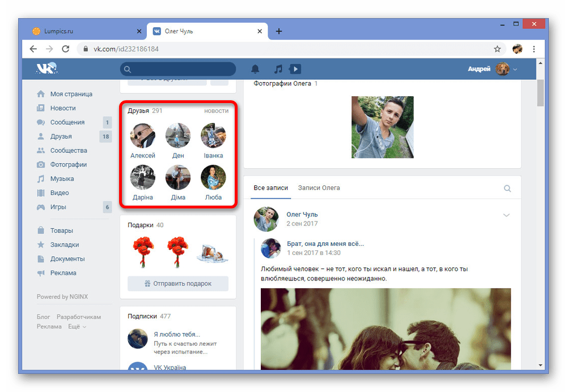Viewport: 567px width, 392px height.
Task: Close the Lumpics.ru browser tab
Action: click(139, 31)
